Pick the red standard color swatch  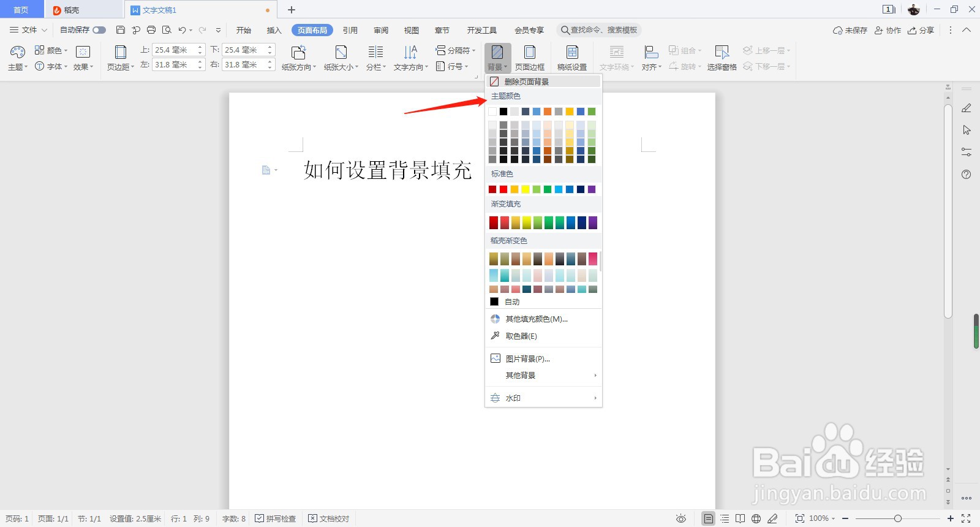(503, 189)
